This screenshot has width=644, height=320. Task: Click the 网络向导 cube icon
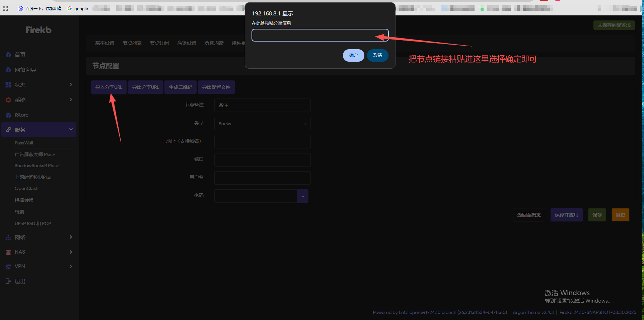(x=8, y=70)
